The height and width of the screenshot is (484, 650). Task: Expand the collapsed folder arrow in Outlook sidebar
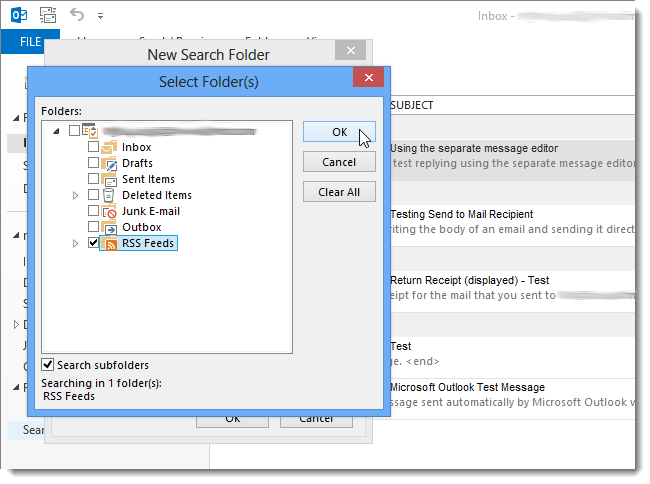point(16,324)
